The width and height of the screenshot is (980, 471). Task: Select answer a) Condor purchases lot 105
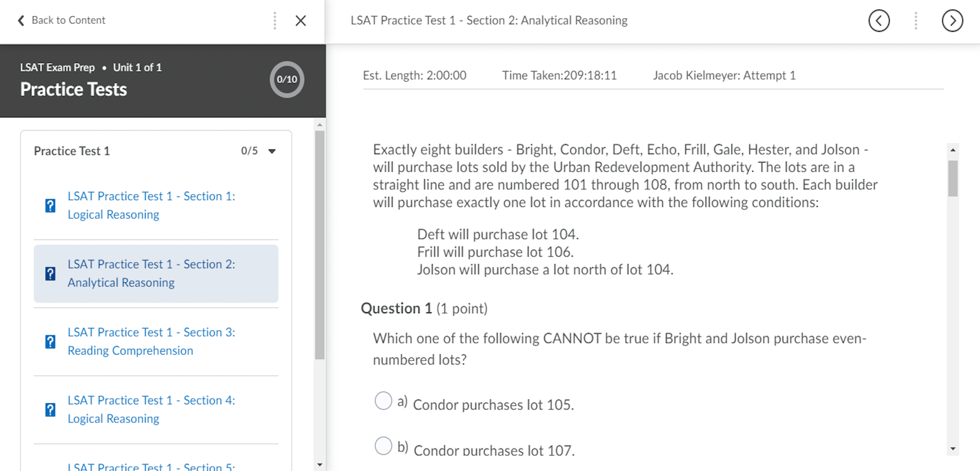point(383,400)
